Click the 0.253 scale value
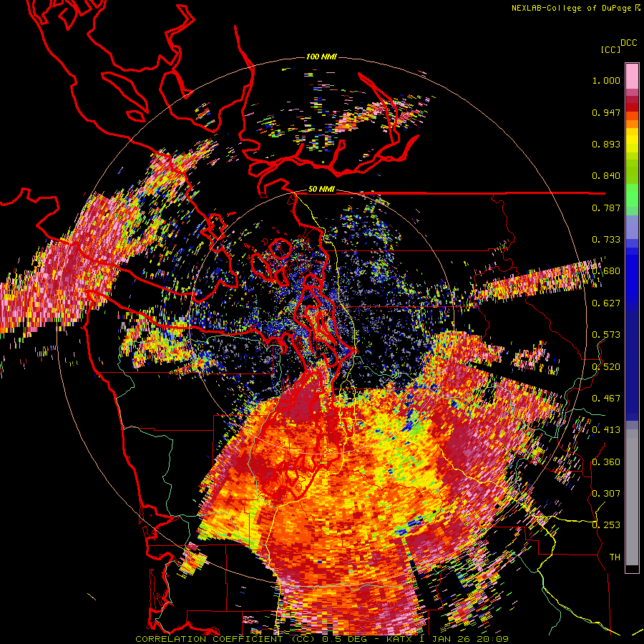Screen dimensions: 644x644 (x=606, y=525)
